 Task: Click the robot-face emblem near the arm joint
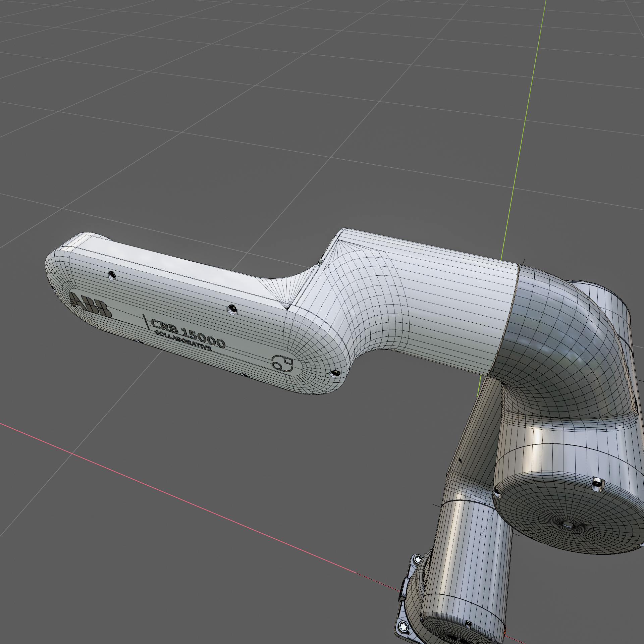(282, 363)
